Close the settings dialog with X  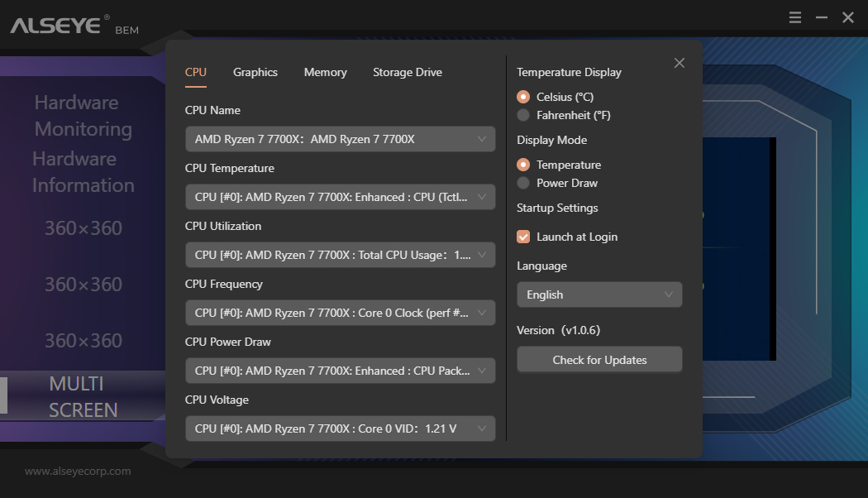[x=680, y=63]
